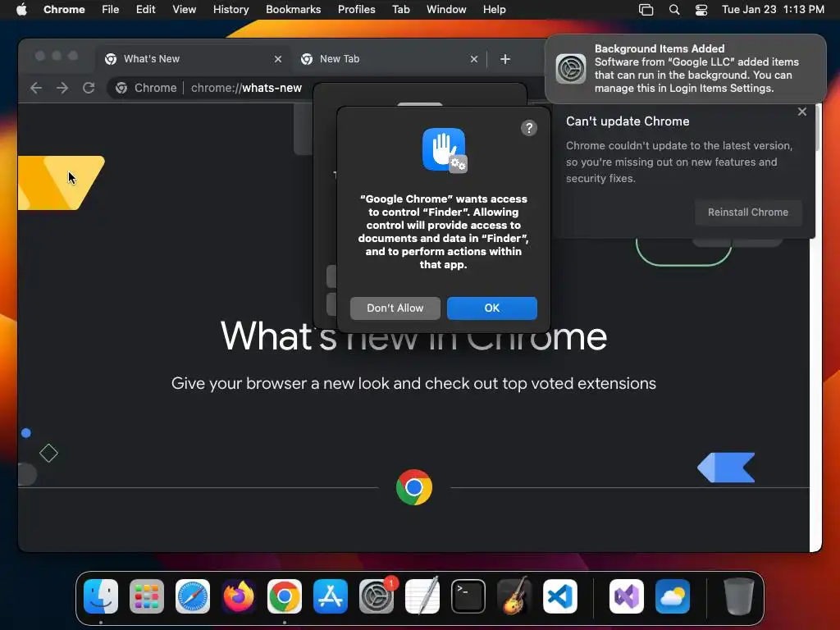Open Launchpad from the Dock
840x630 pixels.
click(147, 596)
